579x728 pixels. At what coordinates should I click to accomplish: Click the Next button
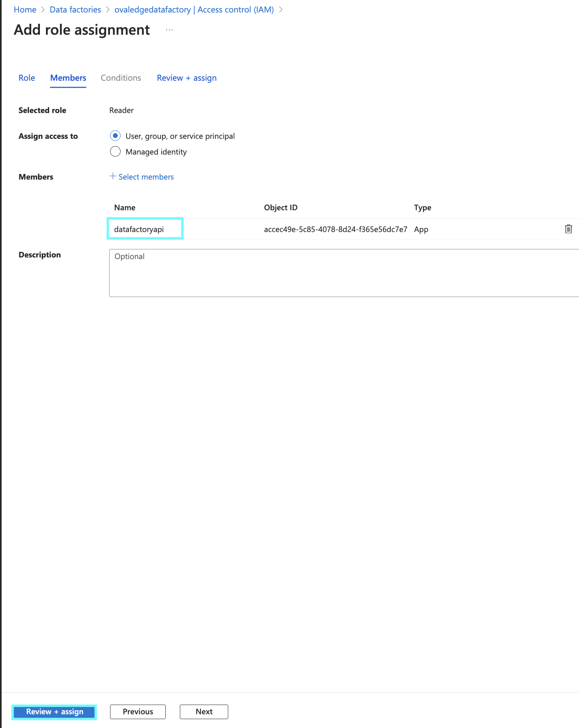click(x=204, y=711)
